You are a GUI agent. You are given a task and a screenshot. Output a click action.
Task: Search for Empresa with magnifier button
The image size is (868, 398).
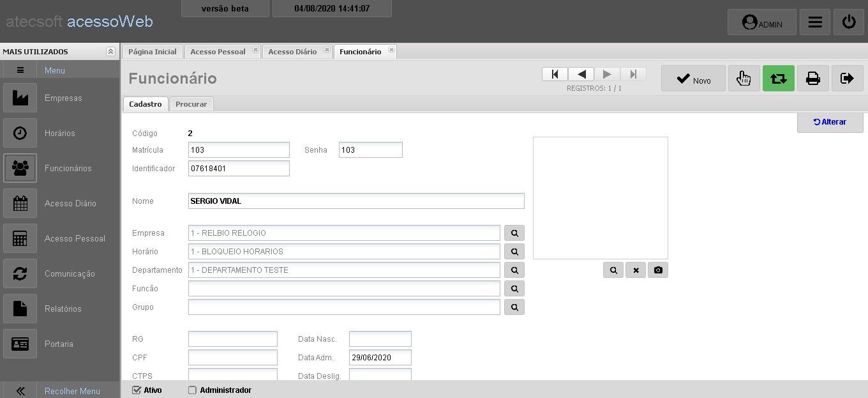pos(514,233)
